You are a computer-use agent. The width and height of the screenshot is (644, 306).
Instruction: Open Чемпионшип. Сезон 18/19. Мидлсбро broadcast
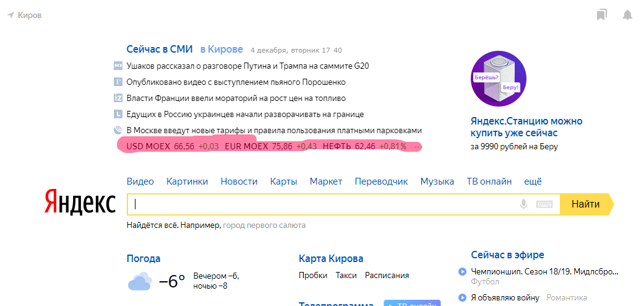544,271
